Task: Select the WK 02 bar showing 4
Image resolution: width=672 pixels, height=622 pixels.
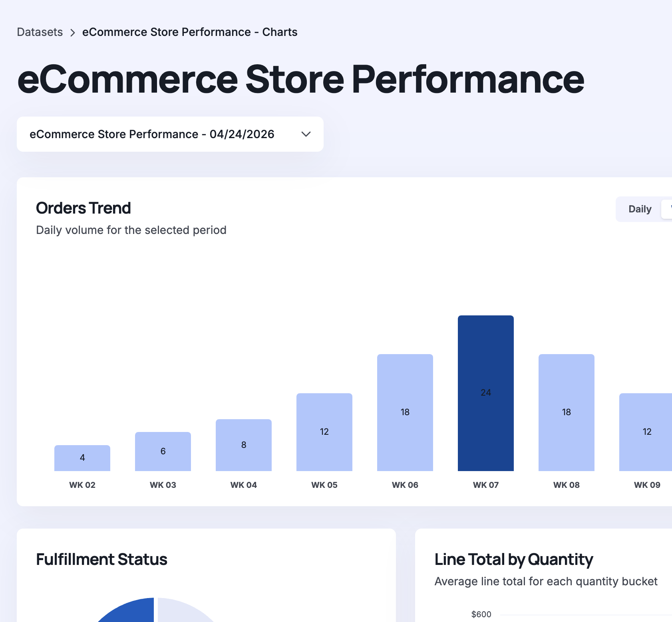Action: coord(82,458)
